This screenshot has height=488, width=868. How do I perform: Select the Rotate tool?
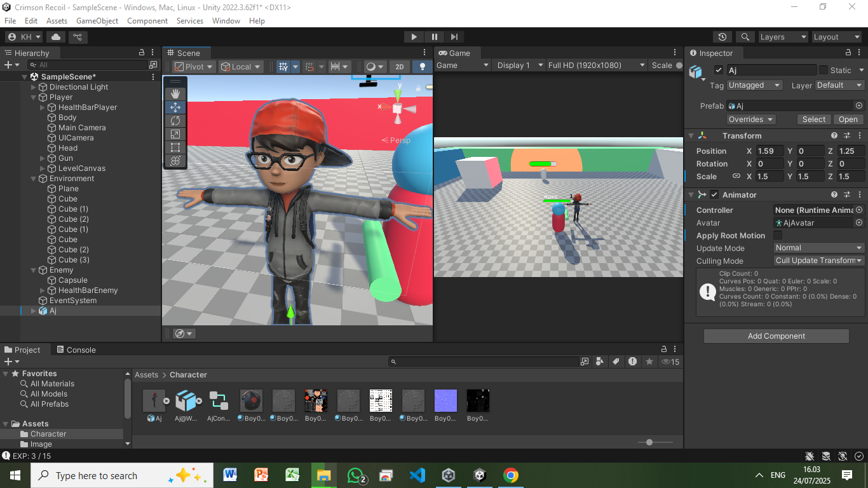pos(175,121)
